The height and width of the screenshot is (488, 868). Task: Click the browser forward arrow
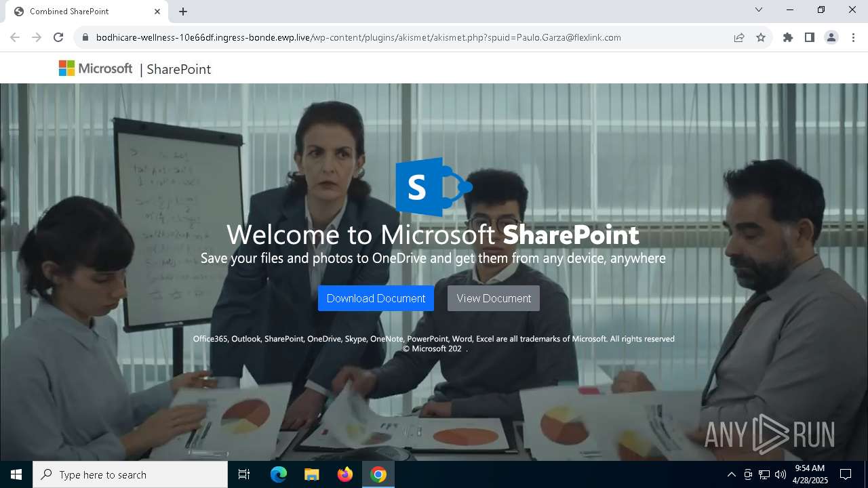click(37, 37)
